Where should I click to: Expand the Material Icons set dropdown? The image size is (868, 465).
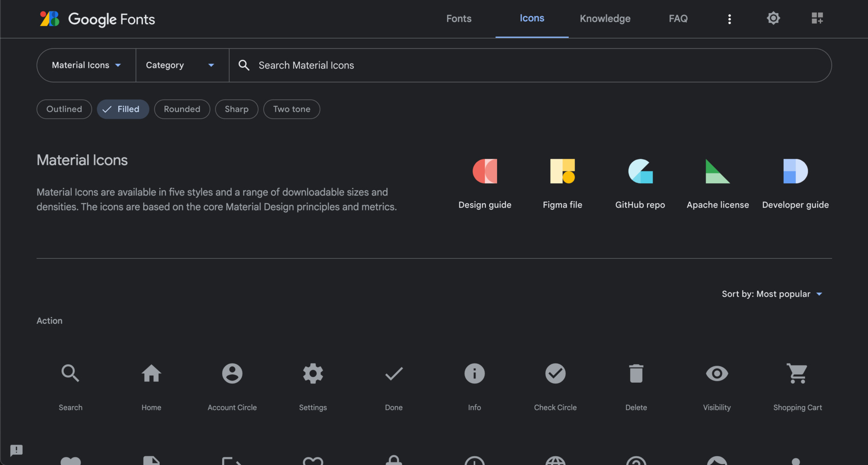pyautogui.click(x=86, y=65)
